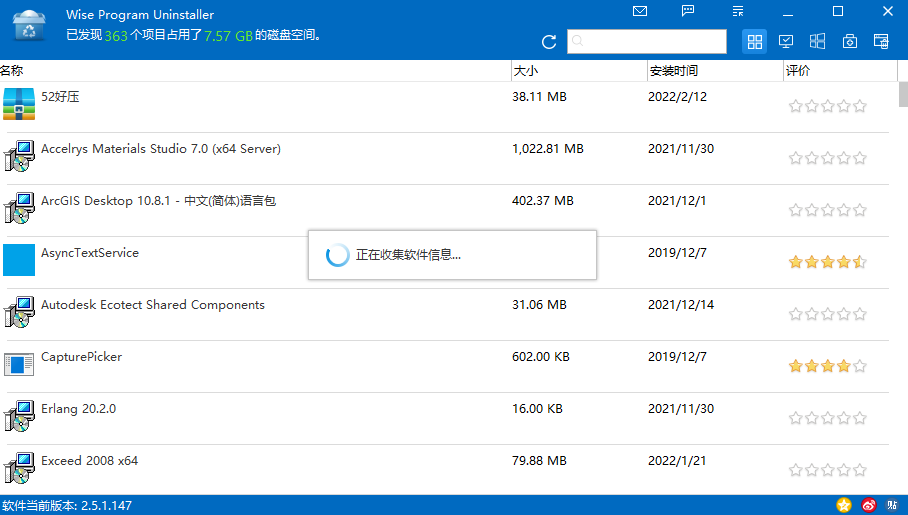Select the all programs grid view

tap(755, 42)
